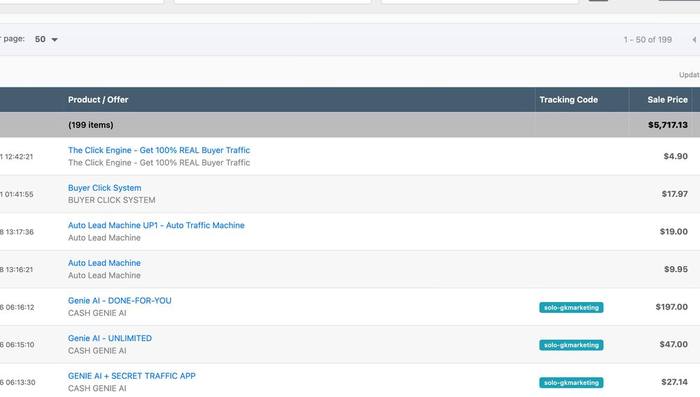700x397 pixels.
Task: Select the 12:42:21 timestamp
Action: 19,157
